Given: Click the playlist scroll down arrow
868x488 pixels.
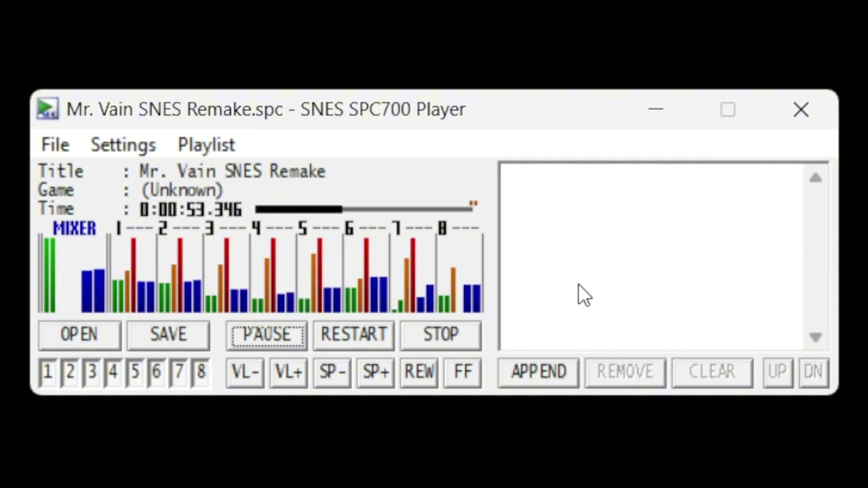Looking at the screenshot, I should 815,337.
